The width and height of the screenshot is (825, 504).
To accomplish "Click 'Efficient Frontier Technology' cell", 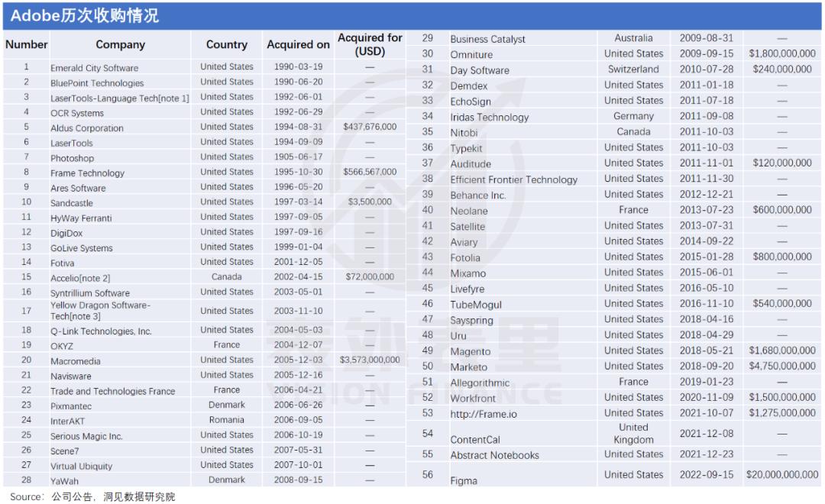I will tap(513, 180).
